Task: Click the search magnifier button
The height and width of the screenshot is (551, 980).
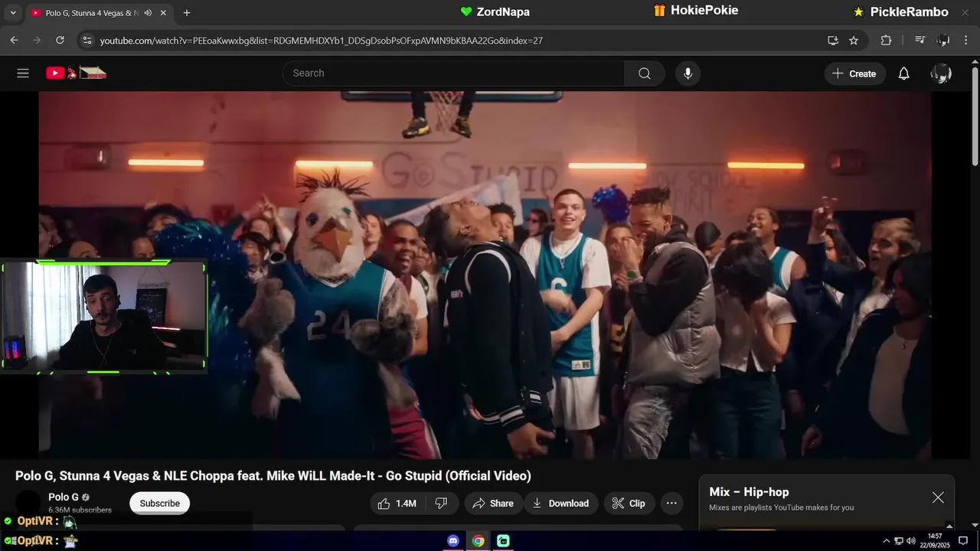Action: click(645, 73)
